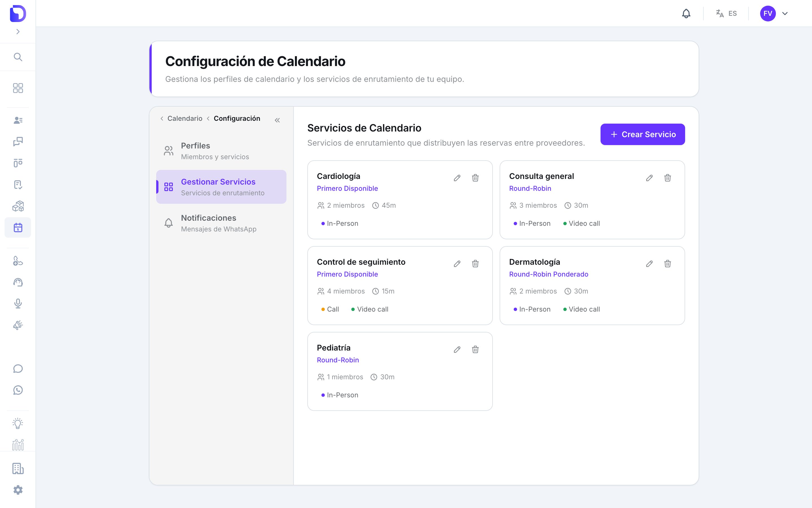Click the Pediatría card title
812x508 pixels.
pyautogui.click(x=334, y=348)
